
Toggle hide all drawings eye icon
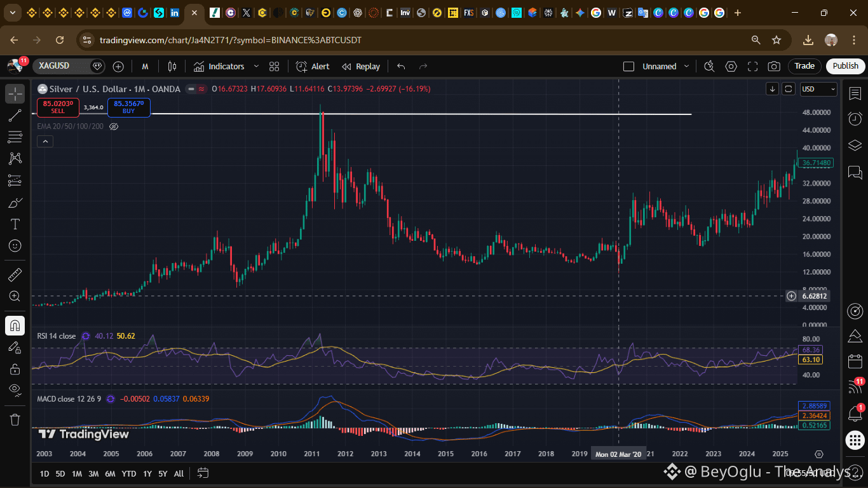coord(15,389)
